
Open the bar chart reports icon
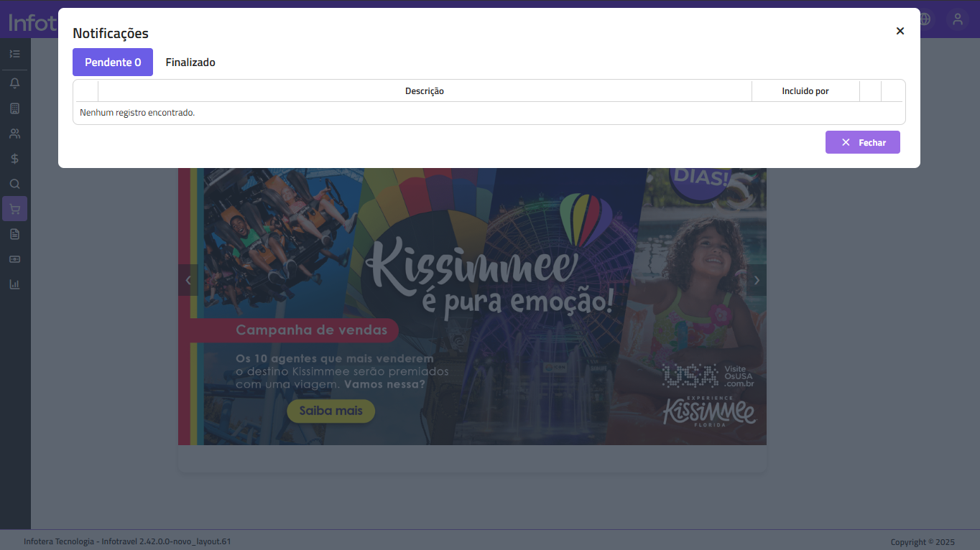coord(14,284)
